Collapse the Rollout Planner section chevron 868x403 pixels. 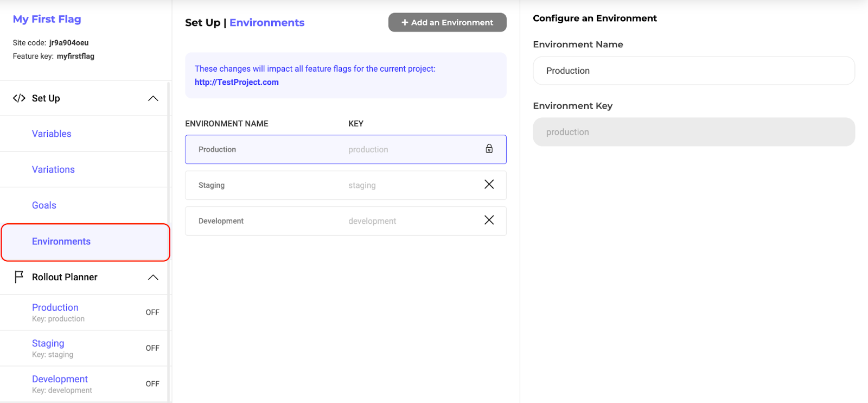(153, 277)
